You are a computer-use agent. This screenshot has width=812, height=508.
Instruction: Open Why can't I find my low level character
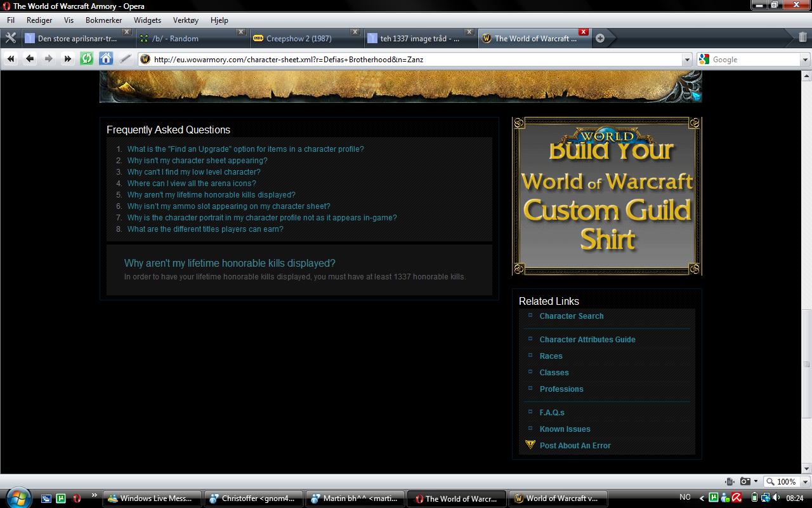click(x=193, y=172)
